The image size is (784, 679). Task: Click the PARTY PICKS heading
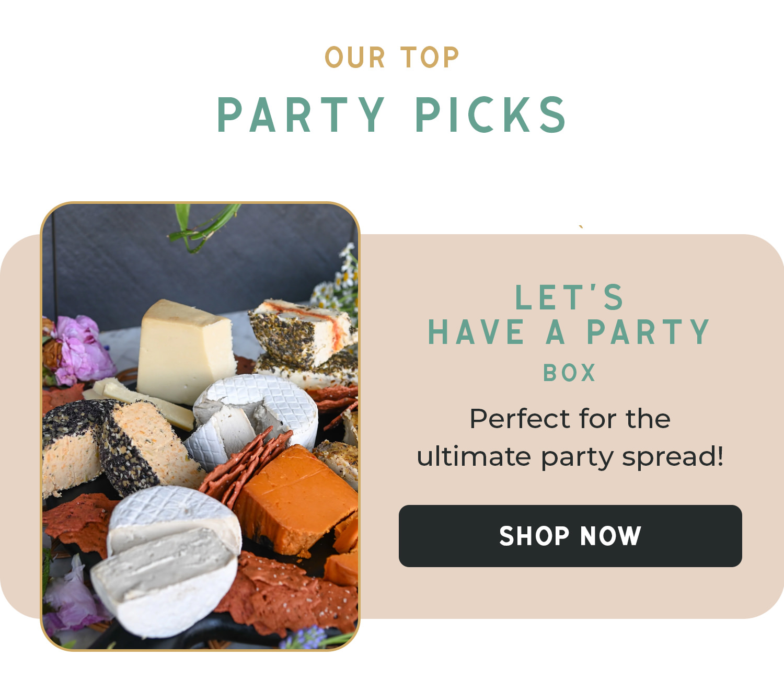click(x=392, y=114)
